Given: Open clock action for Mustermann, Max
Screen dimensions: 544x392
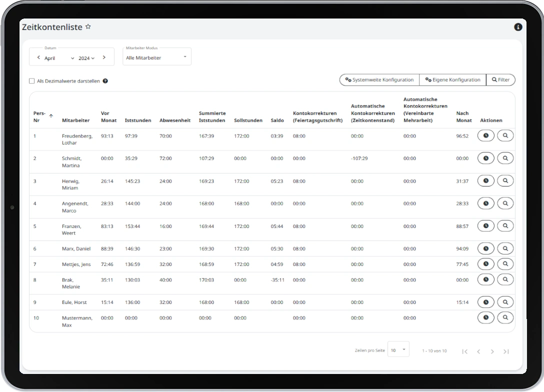Looking at the screenshot, I should (x=485, y=317).
